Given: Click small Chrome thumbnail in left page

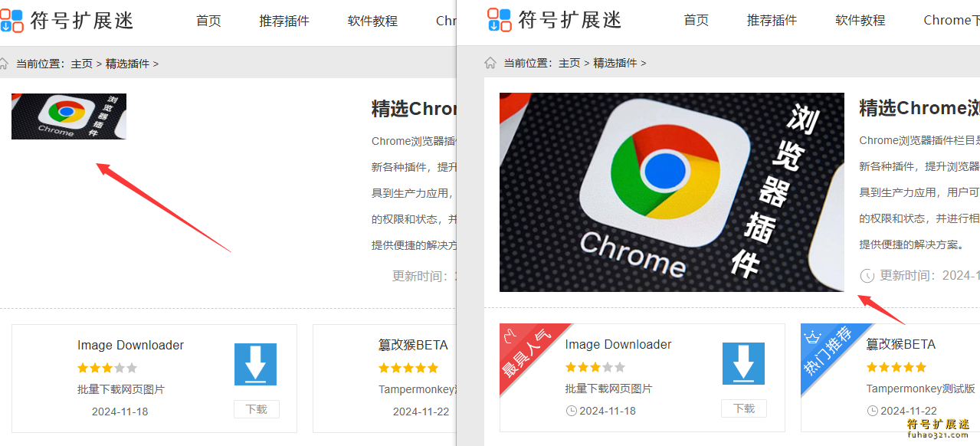Looking at the screenshot, I should click(69, 116).
